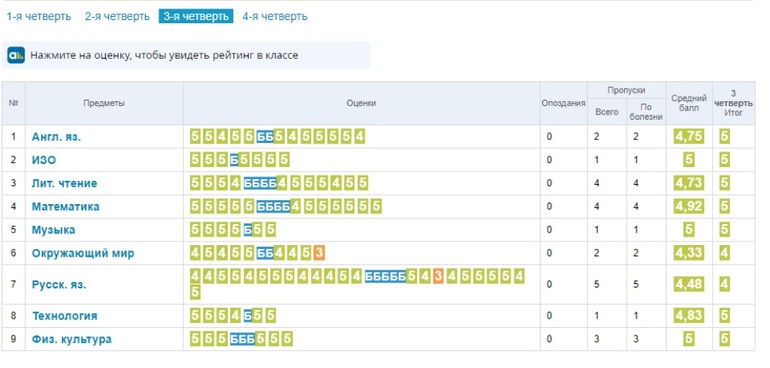The image size is (770, 368).
Task: Click the orange 3 grade in Окружающий мир
Action: [319, 254]
